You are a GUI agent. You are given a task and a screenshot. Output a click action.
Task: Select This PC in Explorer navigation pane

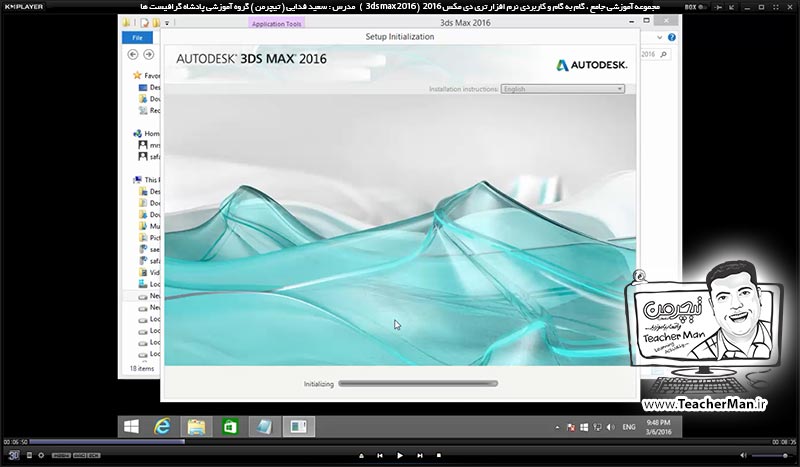146,180
